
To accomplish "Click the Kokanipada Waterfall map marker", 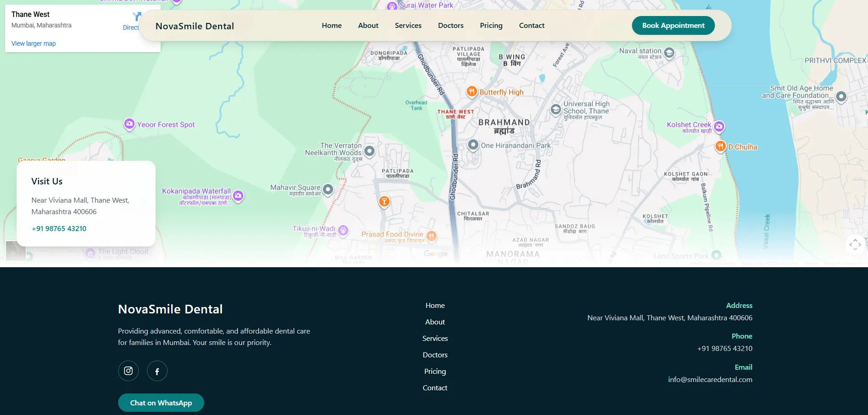I will [238, 196].
